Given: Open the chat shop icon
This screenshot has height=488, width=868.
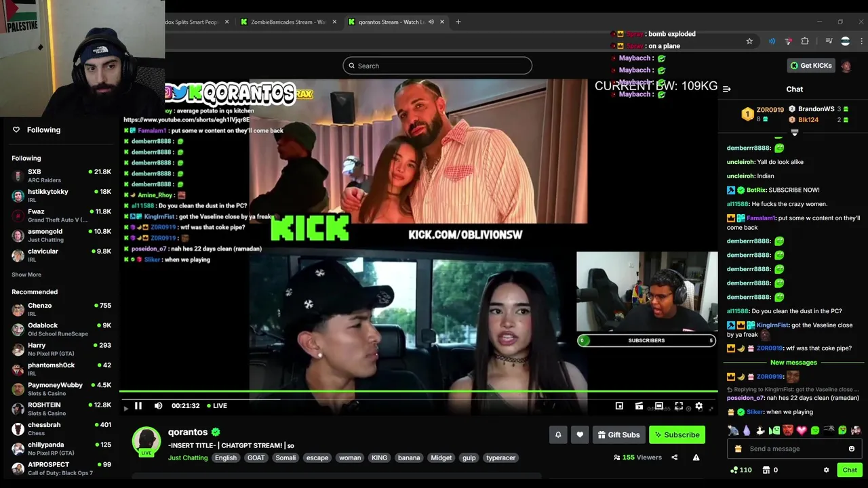Looking at the screenshot, I should [x=766, y=470].
